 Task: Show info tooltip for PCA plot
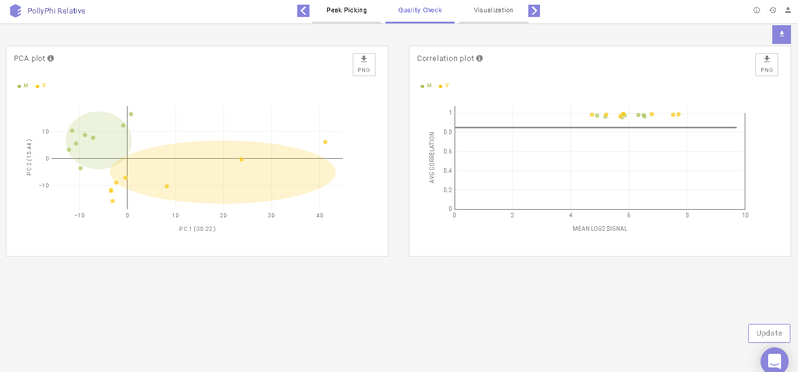(51, 59)
